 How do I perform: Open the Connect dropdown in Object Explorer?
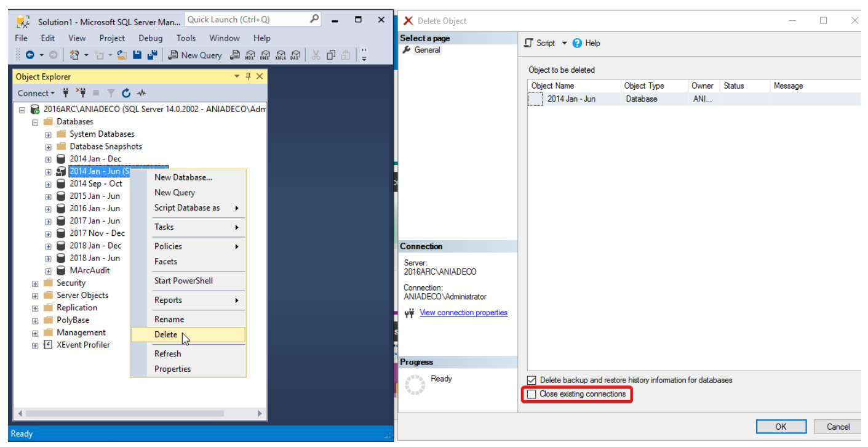[x=36, y=93]
